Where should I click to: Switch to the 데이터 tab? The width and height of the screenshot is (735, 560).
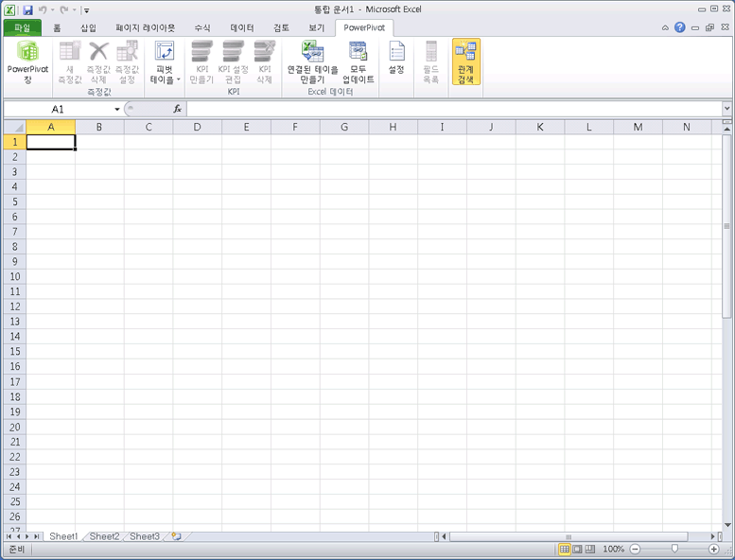(x=242, y=28)
